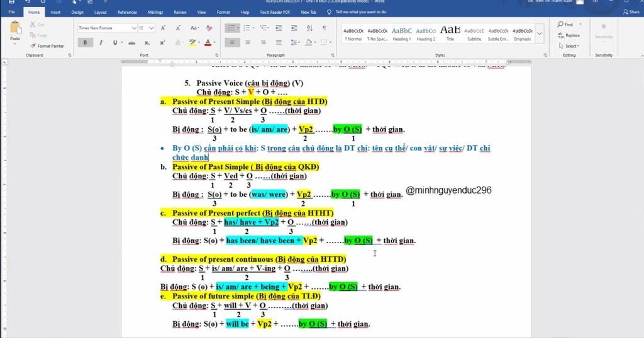
Task: Click the Increase Font Size icon
Action: click(163, 28)
